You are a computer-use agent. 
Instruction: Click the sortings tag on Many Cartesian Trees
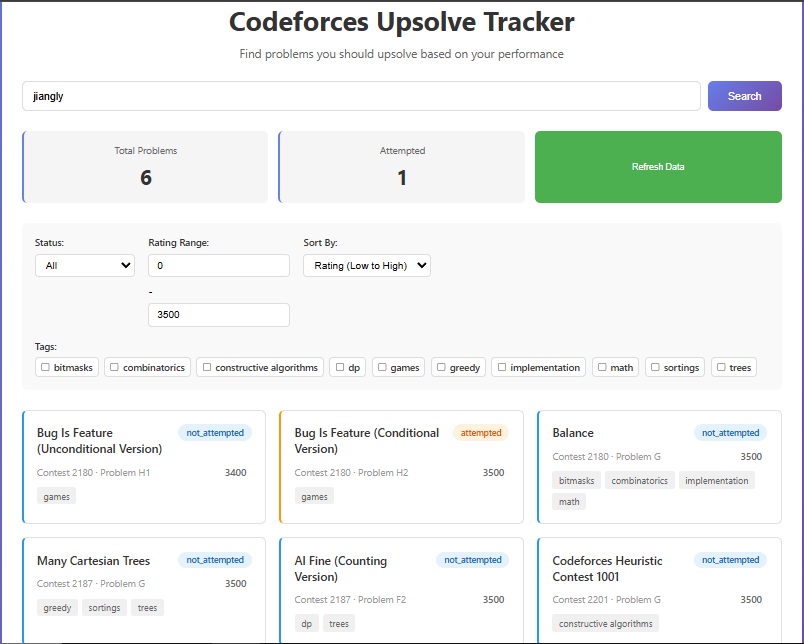coord(104,608)
